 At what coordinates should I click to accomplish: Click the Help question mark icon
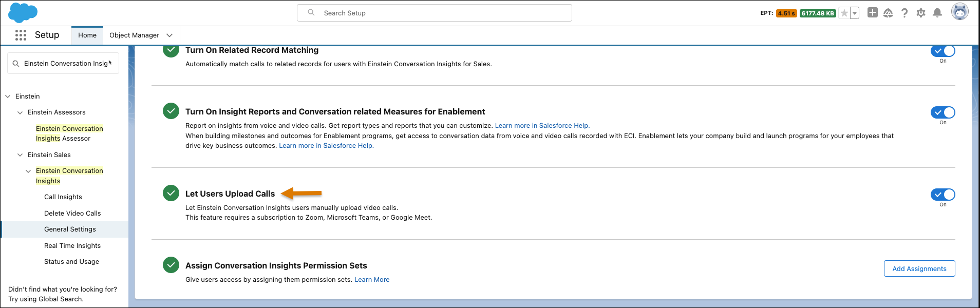pos(904,13)
